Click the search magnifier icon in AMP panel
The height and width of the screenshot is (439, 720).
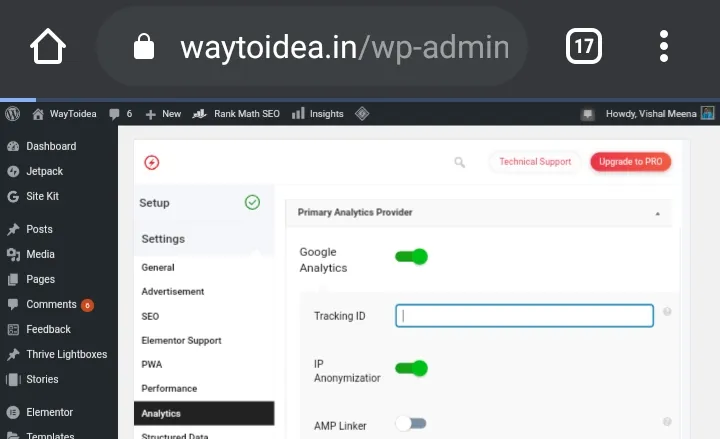[459, 162]
